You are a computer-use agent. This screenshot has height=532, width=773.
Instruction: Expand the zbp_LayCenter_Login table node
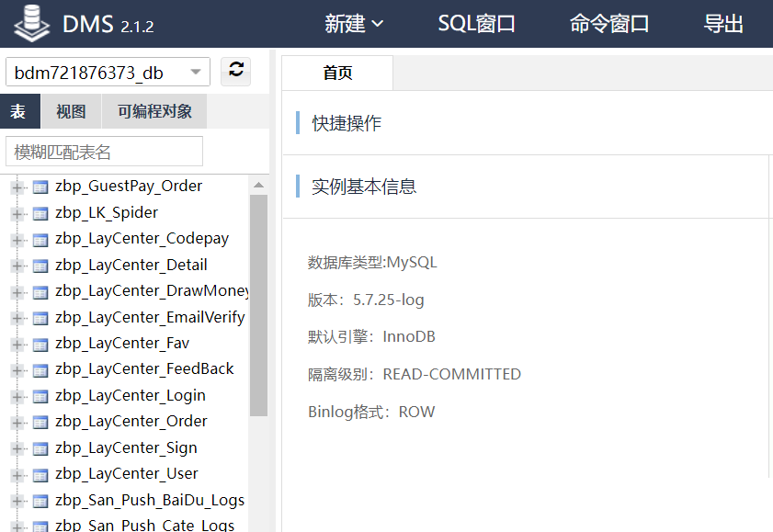point(17,397)
